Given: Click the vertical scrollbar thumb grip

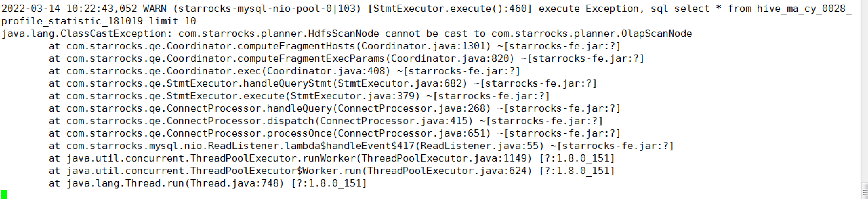Looking at the screenshot, I should [865, 192].
